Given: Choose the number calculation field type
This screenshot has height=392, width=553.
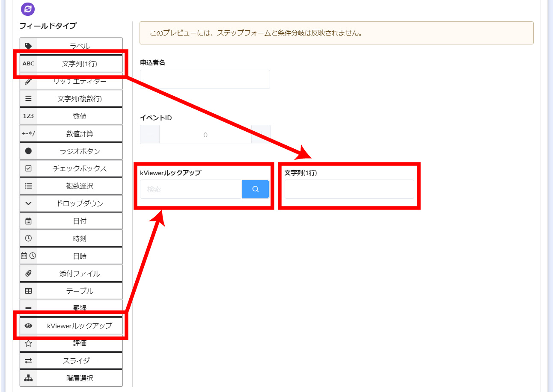Looking at the screenshot, I should click(x=71, y=133).
